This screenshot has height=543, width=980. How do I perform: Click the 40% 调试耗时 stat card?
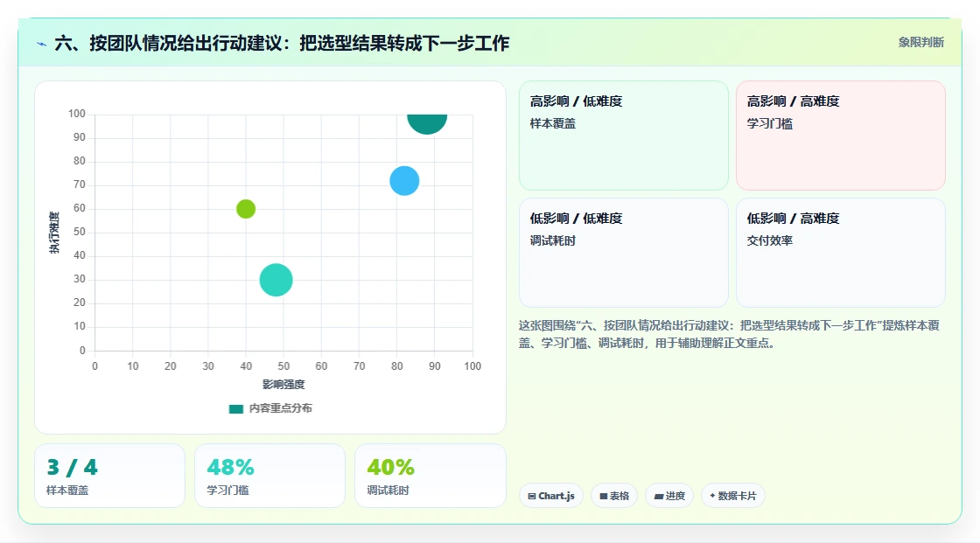click(430, 477)
